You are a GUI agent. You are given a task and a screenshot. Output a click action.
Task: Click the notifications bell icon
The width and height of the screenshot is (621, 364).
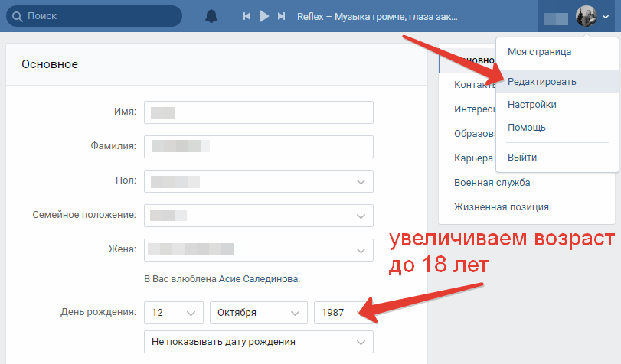click(211, 16)
